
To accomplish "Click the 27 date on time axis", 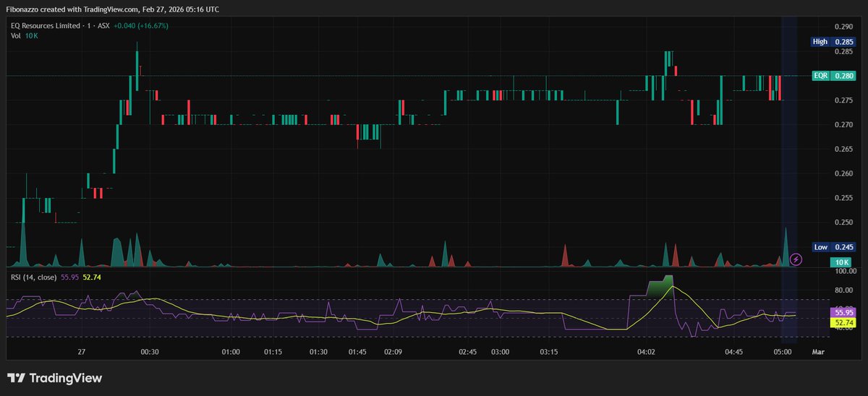I will click(82, 352).
